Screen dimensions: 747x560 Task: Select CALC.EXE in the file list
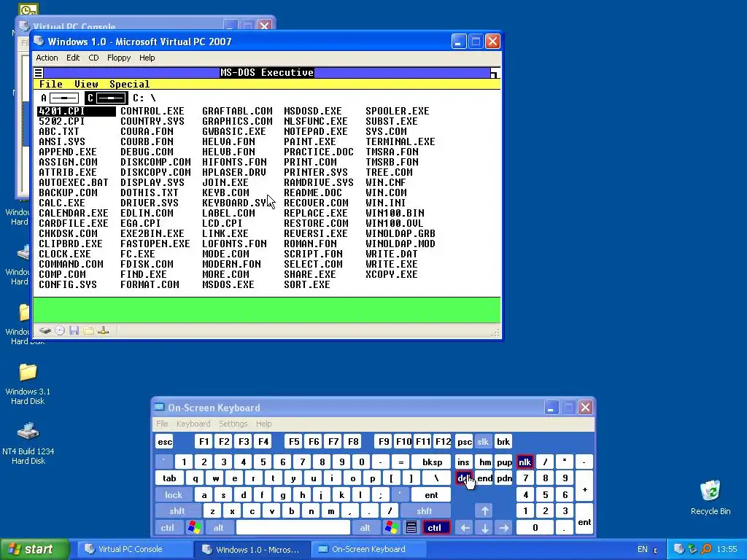62,203
